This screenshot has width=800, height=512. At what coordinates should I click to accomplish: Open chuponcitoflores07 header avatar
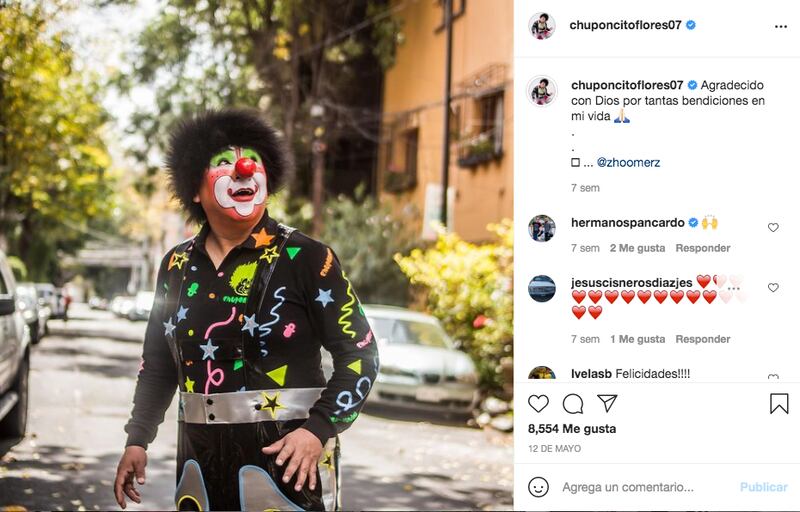tap(541, 25)
